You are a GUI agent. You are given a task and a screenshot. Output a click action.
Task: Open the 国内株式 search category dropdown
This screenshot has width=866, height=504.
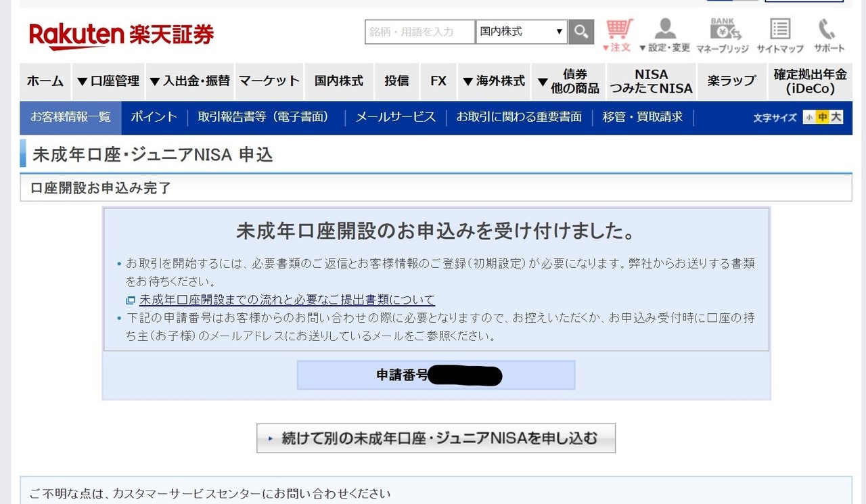[x=522, y=32]
